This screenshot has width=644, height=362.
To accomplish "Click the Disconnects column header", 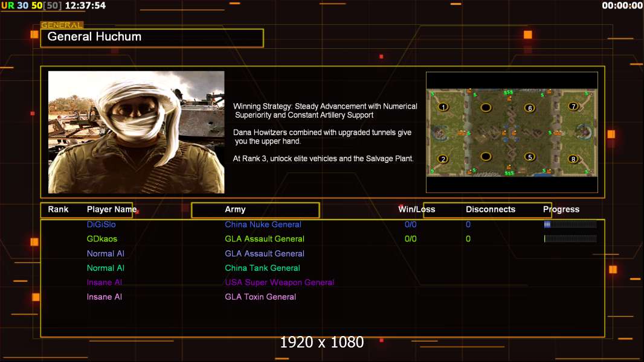I will [x=490, y=209].
